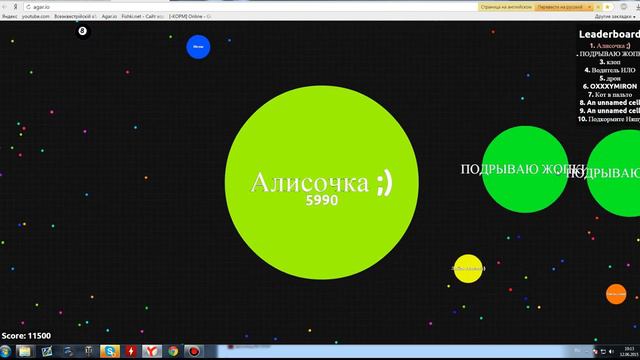Open Google Chrome from the taskbar

click(x=173, y=351)
